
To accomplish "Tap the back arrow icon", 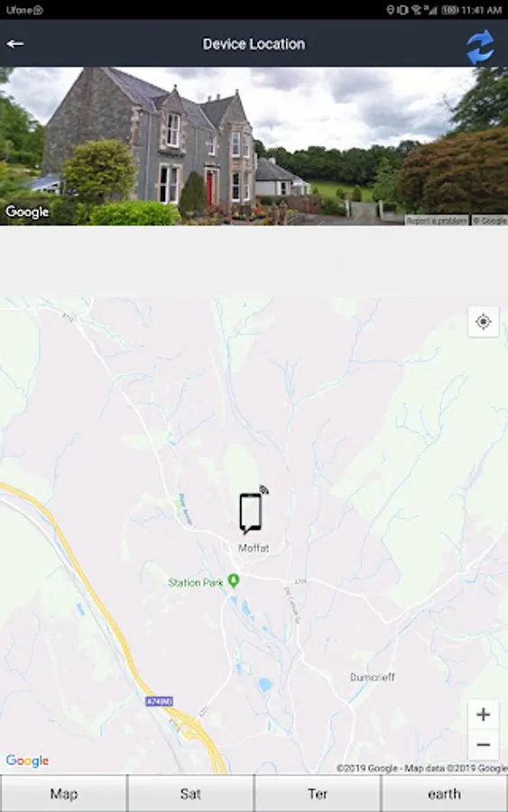I will click(x=15, y=44).
